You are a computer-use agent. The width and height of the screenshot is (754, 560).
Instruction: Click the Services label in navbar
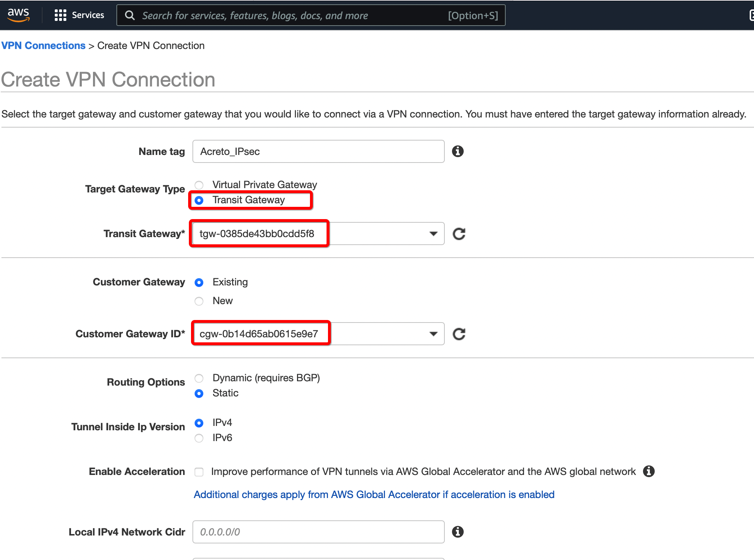[x=88, y=15]
